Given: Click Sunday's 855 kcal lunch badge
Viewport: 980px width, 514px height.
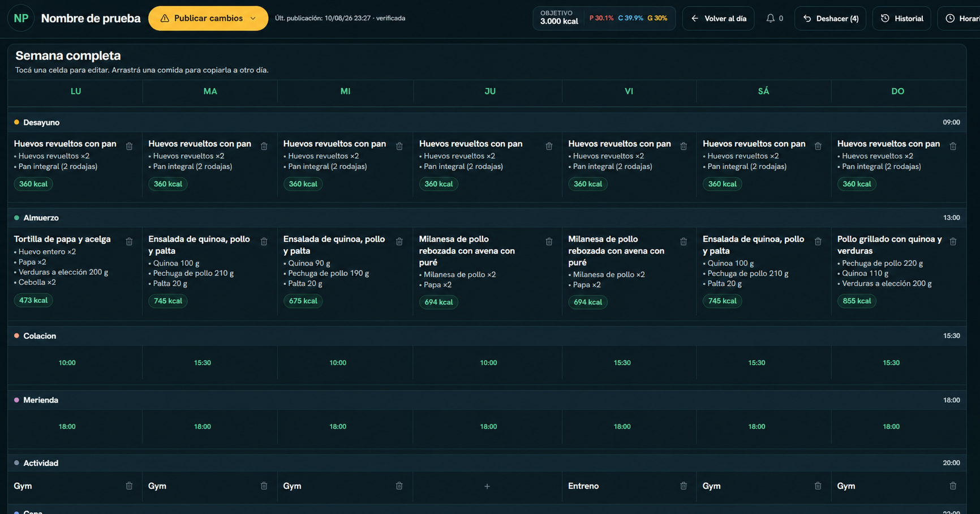Looking at the screenshot, I should tap(857, 301).
